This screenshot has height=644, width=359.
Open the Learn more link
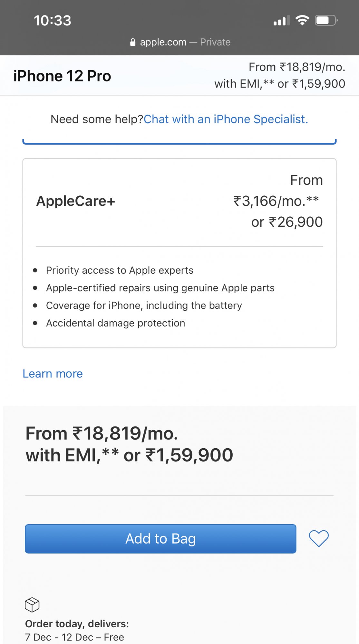53,374
